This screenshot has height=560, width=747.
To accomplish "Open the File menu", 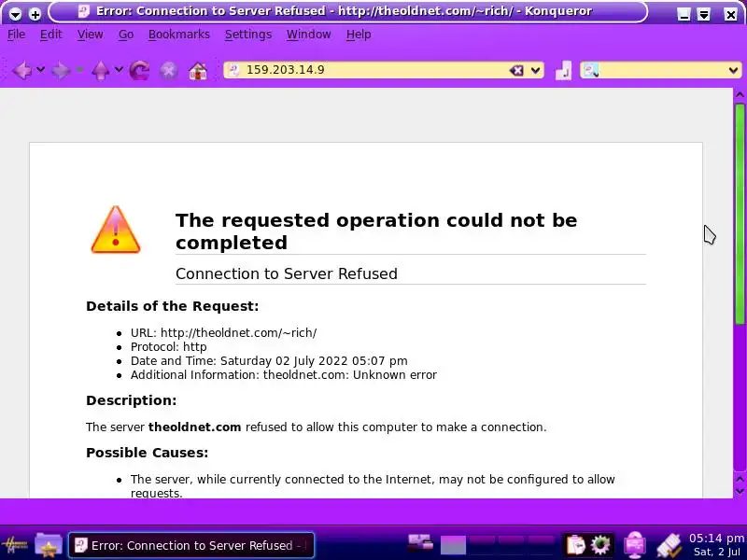I will pyautogui.click(x=16, y=35).
